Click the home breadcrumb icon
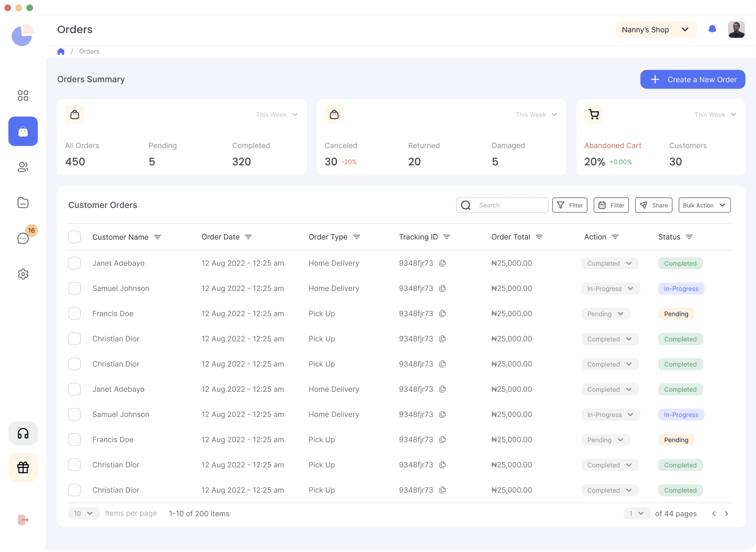Image resolution: width=756 pixels, height=552 pixels. 61,51
